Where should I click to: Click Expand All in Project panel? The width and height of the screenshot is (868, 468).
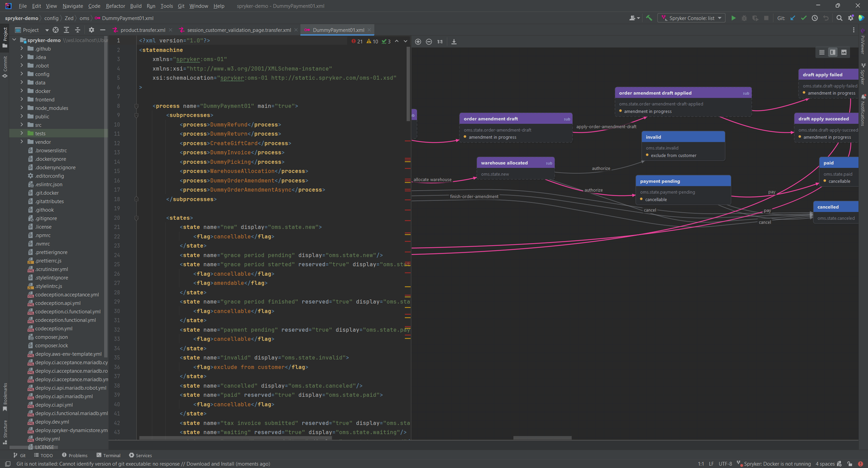66,30
